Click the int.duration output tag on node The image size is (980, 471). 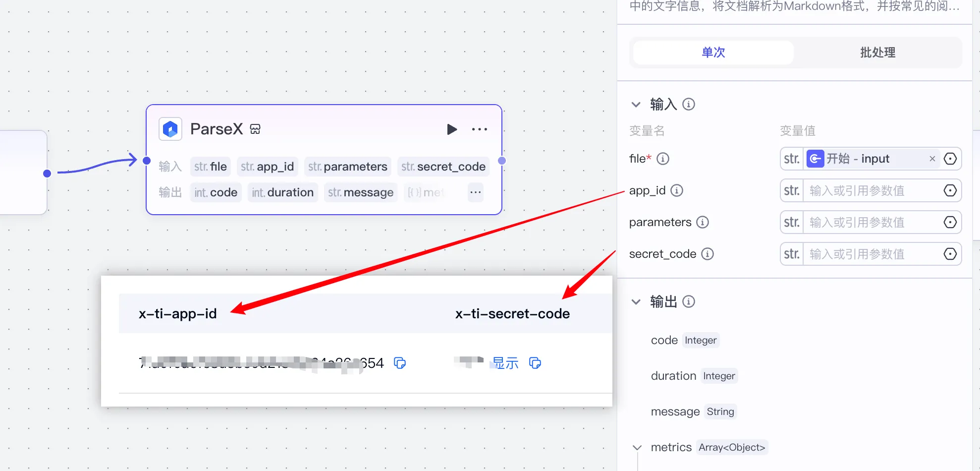[283, 192]
